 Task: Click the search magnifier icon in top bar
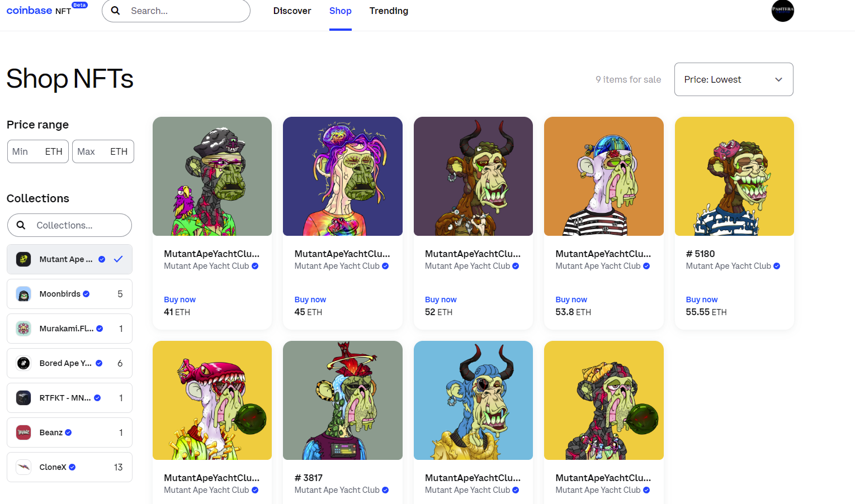pos(116,11)
